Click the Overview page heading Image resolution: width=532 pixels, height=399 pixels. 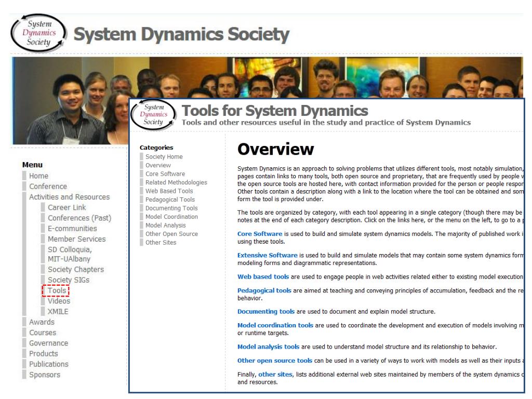[275, 149]
